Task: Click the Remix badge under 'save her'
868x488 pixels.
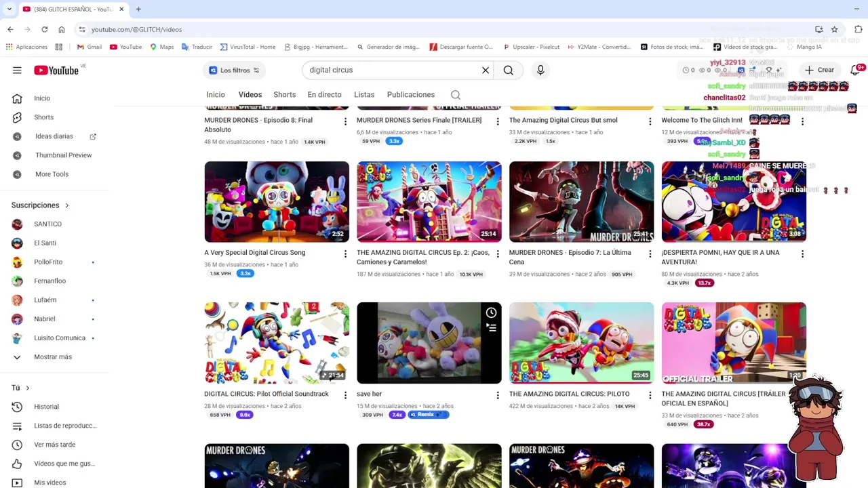Action: point(429,415)
